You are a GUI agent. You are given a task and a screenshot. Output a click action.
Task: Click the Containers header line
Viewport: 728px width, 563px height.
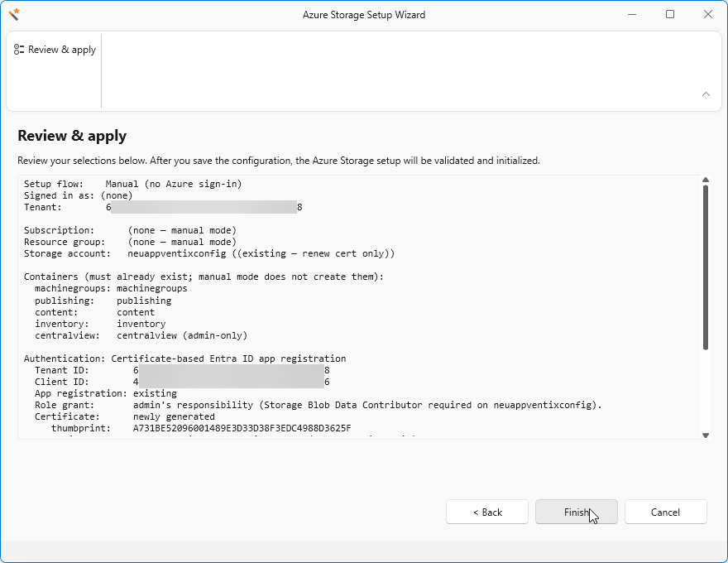[x=204, y=277]
